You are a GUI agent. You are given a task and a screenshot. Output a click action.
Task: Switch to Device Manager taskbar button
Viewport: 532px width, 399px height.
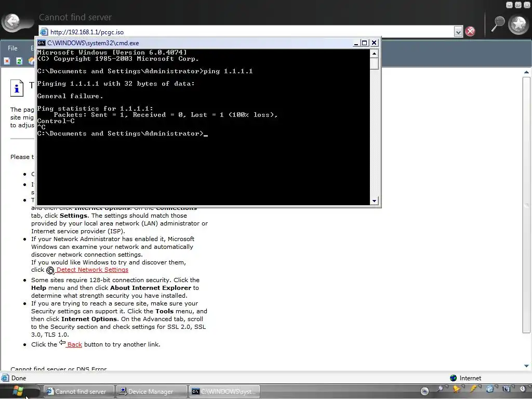[151, 392]
